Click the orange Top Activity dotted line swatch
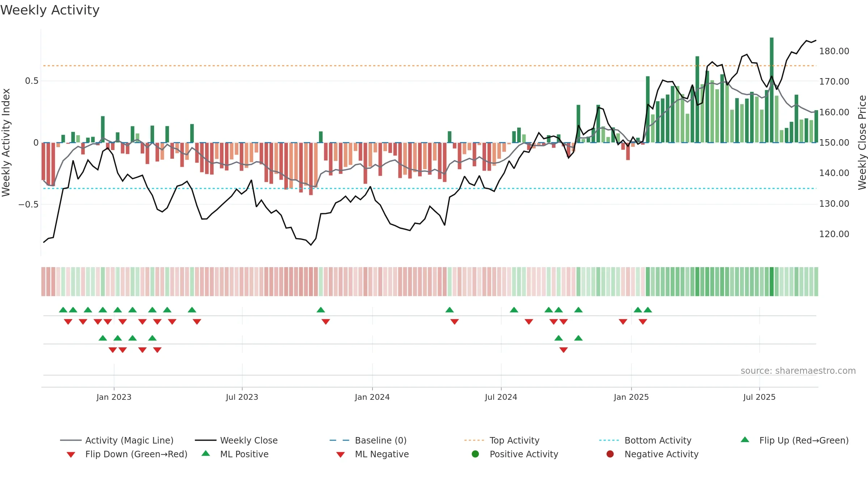The width and height of the screenshot is (868, 488). (x=474, y=440)
